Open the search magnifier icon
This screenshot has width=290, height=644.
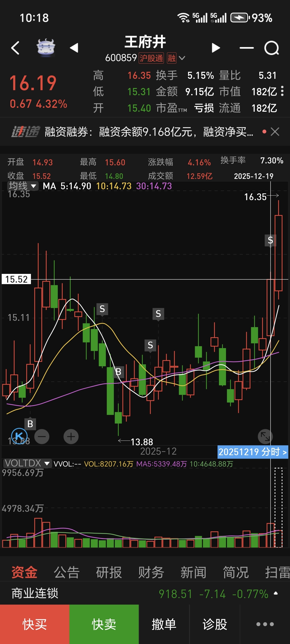pos(272,48)
